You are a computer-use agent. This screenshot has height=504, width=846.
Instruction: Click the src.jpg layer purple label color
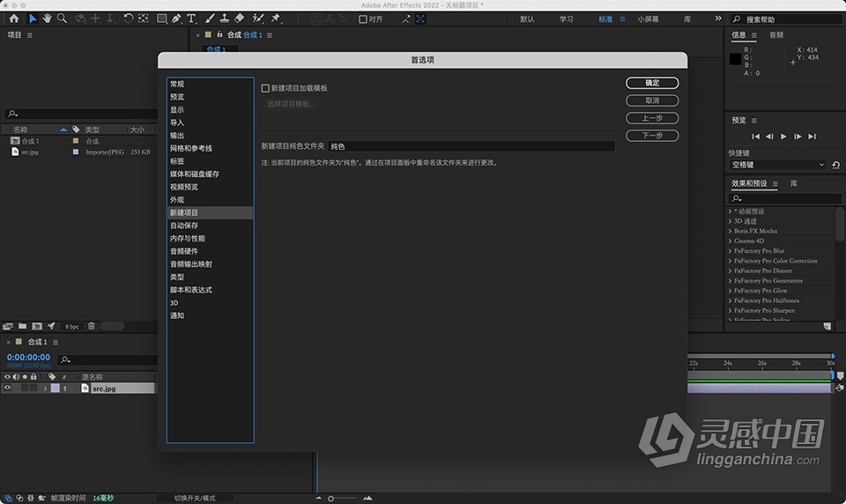tap(55, 388)
